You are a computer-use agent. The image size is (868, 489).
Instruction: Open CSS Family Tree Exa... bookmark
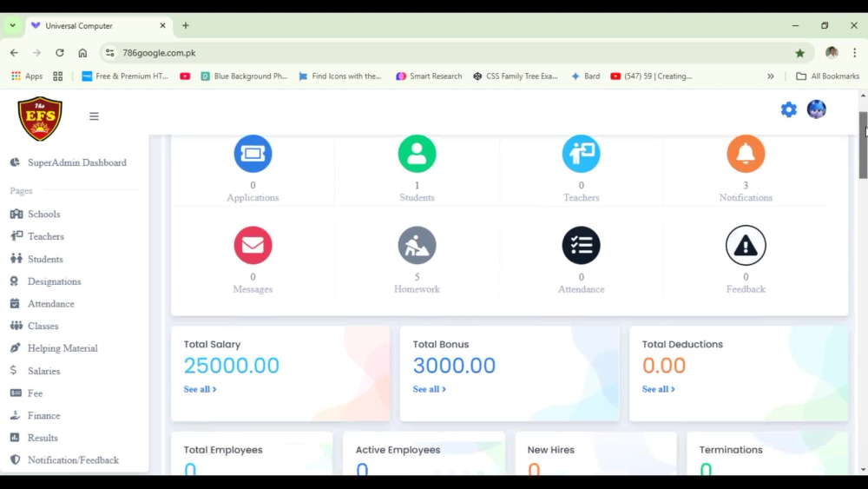516,76
